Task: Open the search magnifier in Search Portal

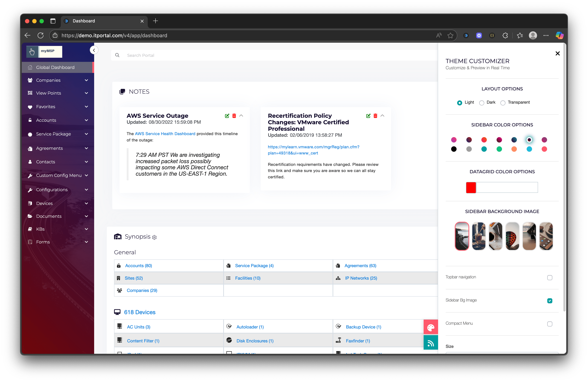Action: pyautogui.click(x=117, y=55)
